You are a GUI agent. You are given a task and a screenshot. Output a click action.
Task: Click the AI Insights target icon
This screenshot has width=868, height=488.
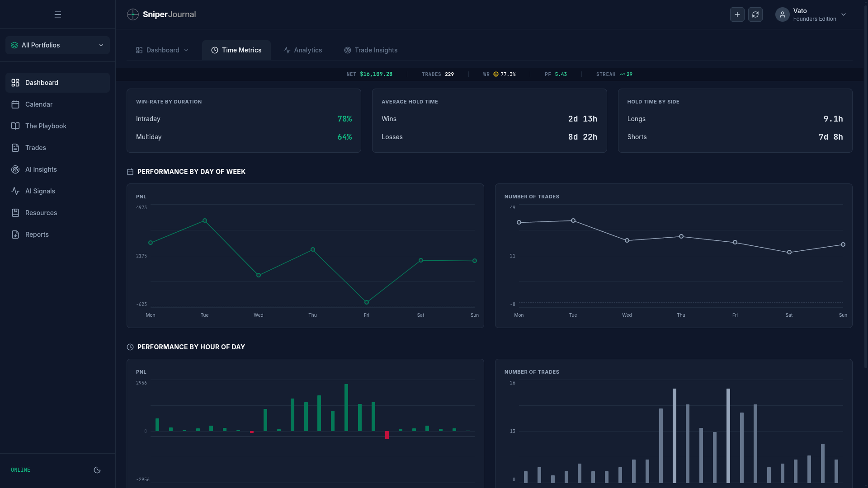(15, 169)
